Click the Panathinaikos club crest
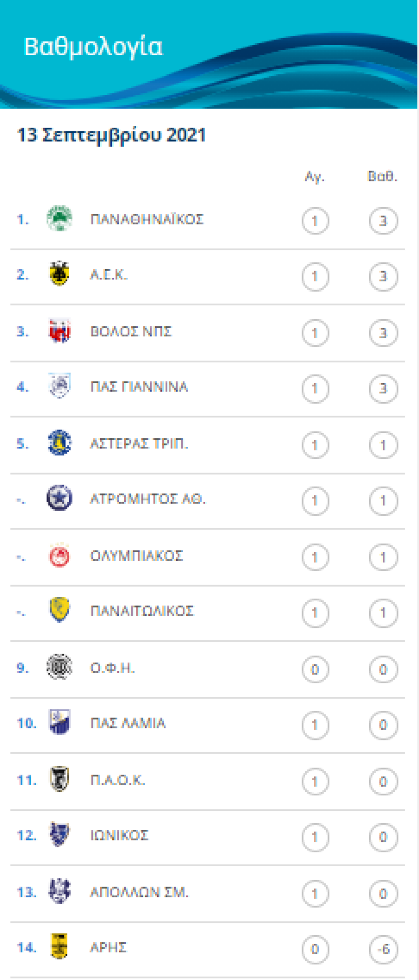Image resolution: width=419 pixels, height=980 pixels. pyautogui.click(x=59, y=220)
